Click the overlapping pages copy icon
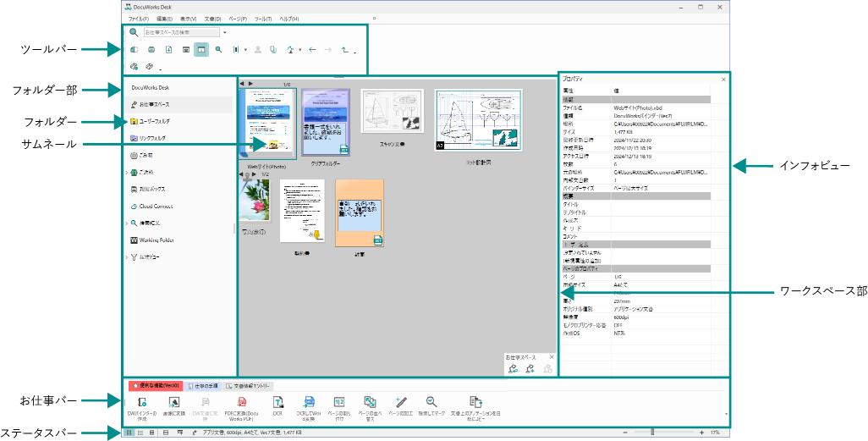 pos(273,50)
